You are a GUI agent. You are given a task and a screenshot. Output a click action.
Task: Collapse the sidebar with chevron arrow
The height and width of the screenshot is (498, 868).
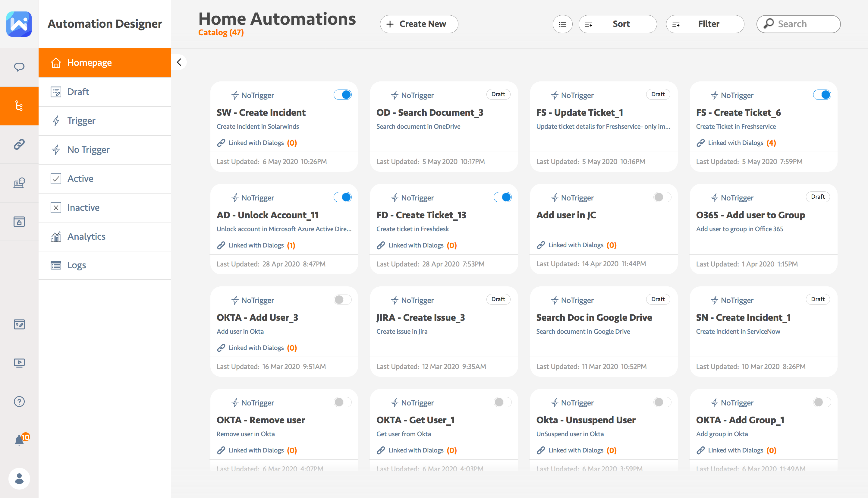point(179,62)
